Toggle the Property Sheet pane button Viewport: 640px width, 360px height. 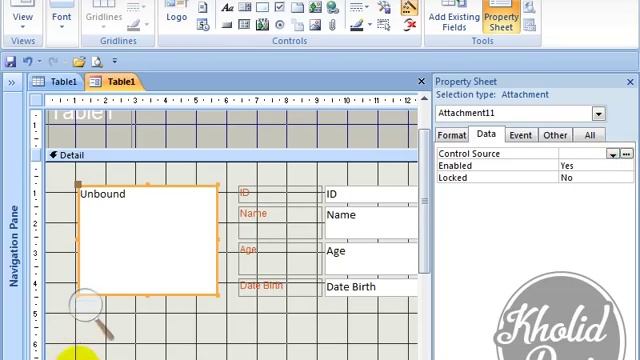point(501,16)
